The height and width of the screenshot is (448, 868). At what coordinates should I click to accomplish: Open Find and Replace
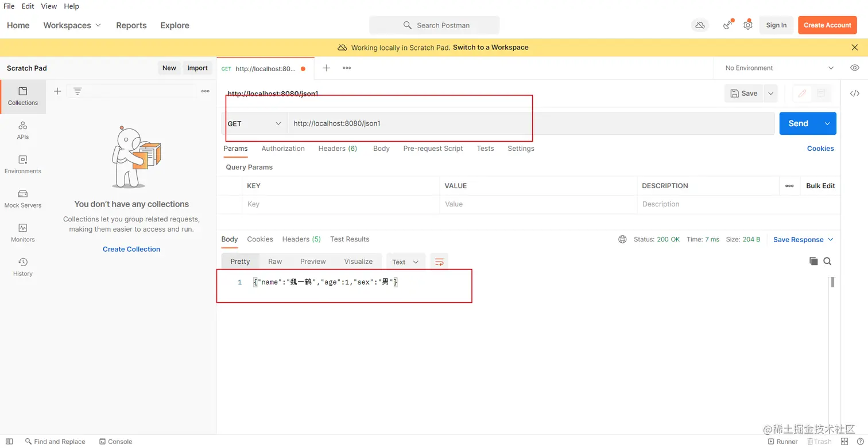55,442
